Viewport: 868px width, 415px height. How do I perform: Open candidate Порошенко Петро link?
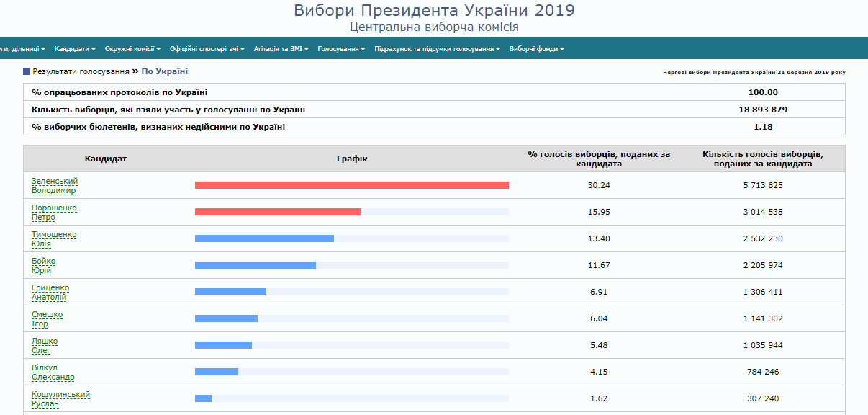coord(53,213)
